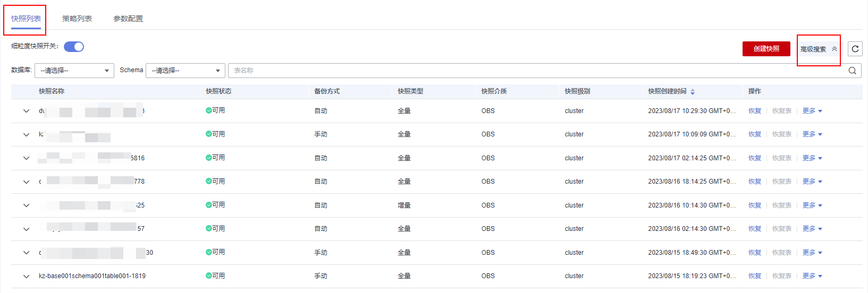Expand the kz-base001schema001table001-1819 snapshot row
The width and height of the screenshot is (868, 293).
[x=26, y=277]
